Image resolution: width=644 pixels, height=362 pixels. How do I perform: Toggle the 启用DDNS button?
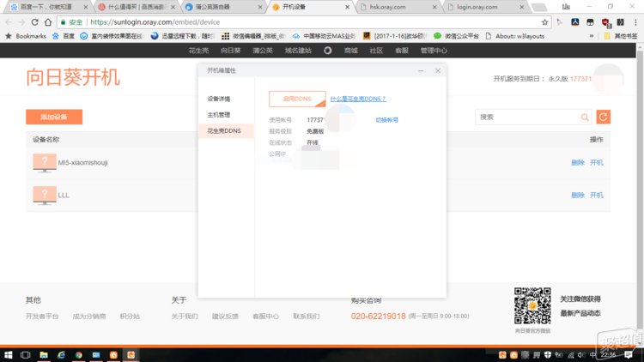point(297,99)
